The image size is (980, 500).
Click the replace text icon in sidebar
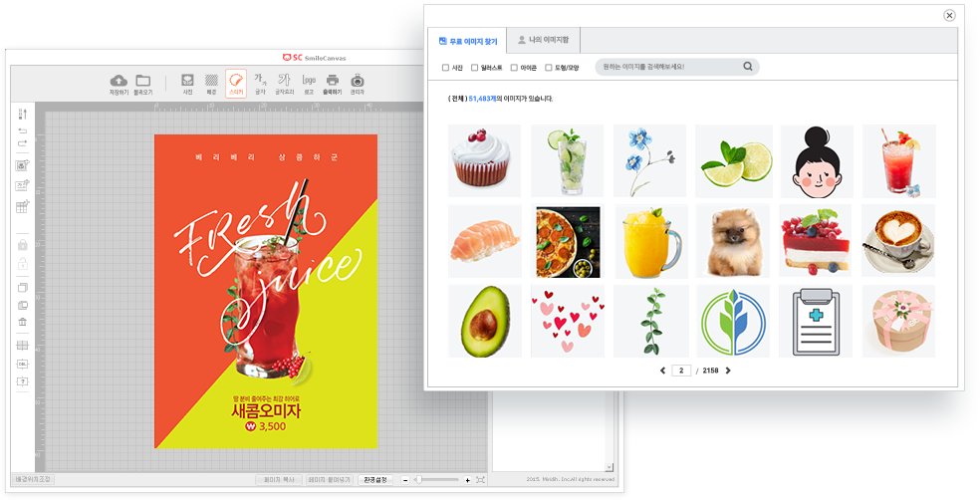[23, 185]
